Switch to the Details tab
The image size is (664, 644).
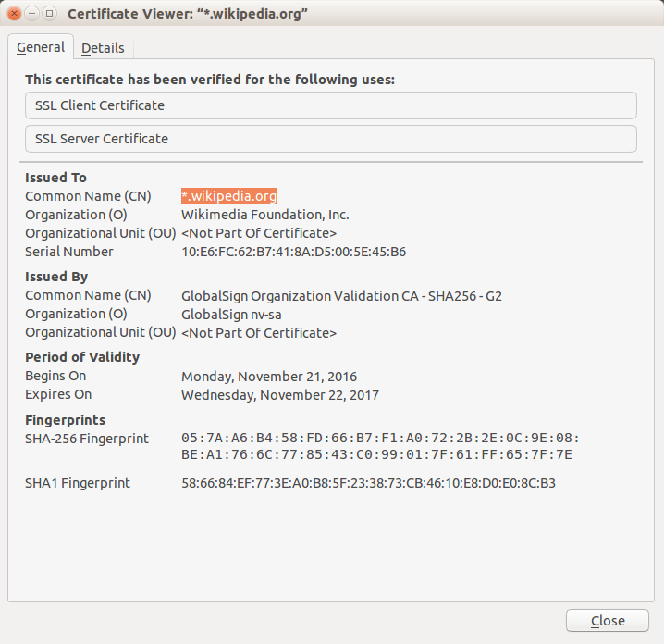(103, 48)
